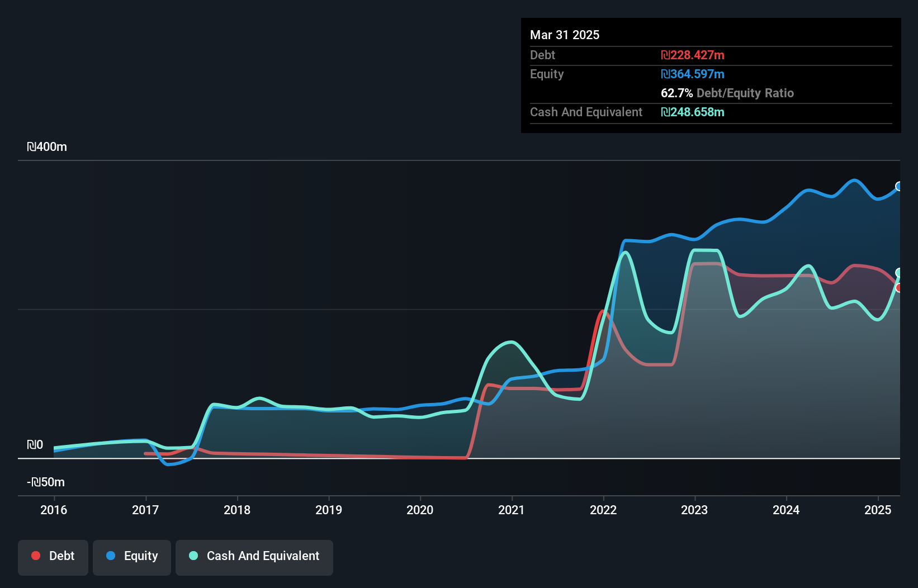Toggle the Equity series legend button
This screenshot has height=588, width=918.
click(132, 557)
